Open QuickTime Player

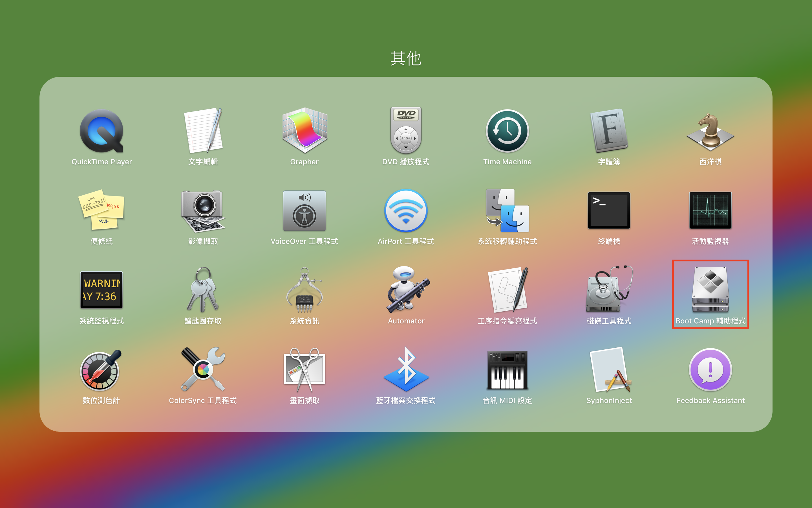[101, 131]
